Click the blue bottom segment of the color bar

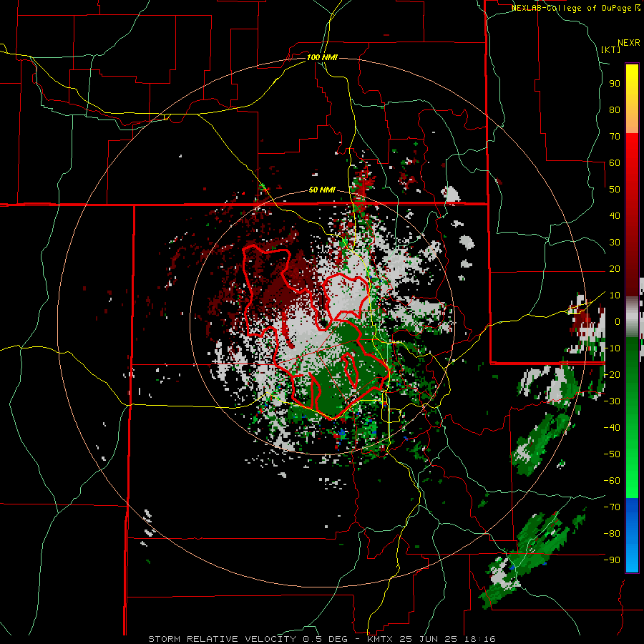coord(632,535)
